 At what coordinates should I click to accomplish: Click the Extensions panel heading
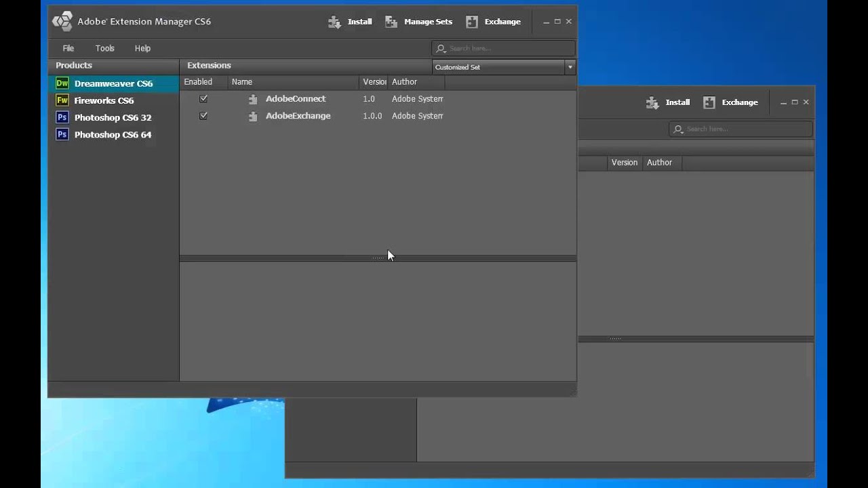[209, 65]
